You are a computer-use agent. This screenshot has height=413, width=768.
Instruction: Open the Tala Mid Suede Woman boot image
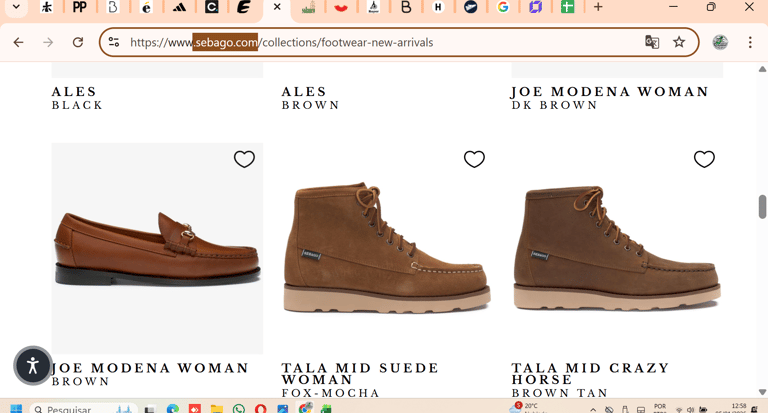[x=387, y=248]
